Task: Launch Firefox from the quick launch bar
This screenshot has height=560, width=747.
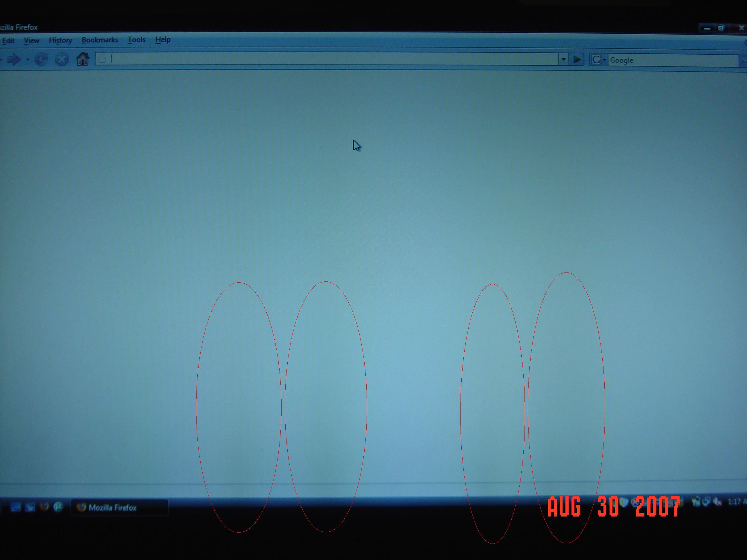Action: tap(44, 507)
